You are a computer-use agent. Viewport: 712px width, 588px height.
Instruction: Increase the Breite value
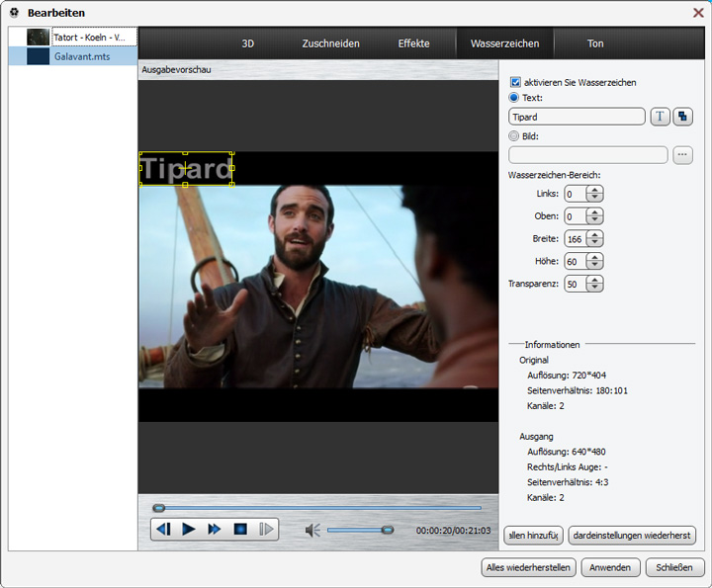594,234
